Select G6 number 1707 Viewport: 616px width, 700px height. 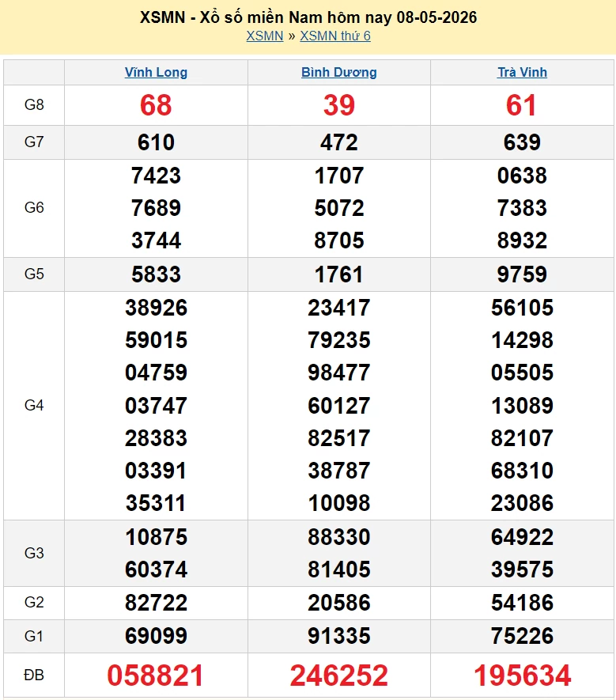(x=338, y=176)
